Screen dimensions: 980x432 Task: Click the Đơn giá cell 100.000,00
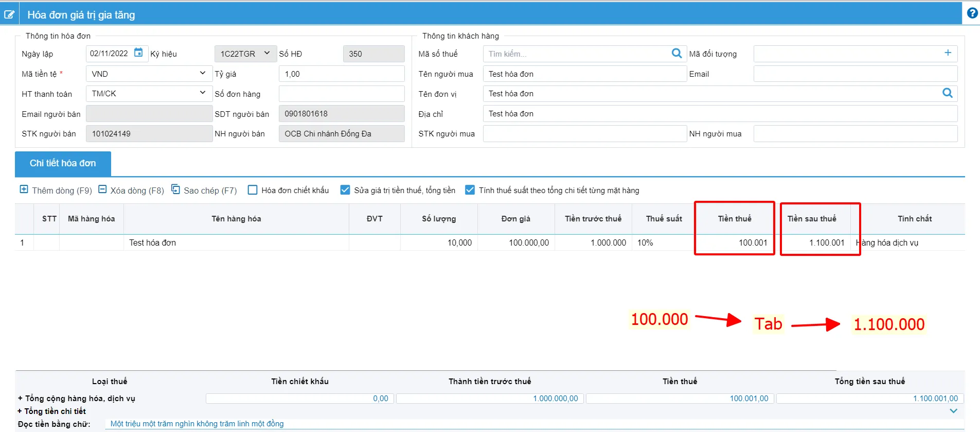pyautogui.click(x=516, y=243)
